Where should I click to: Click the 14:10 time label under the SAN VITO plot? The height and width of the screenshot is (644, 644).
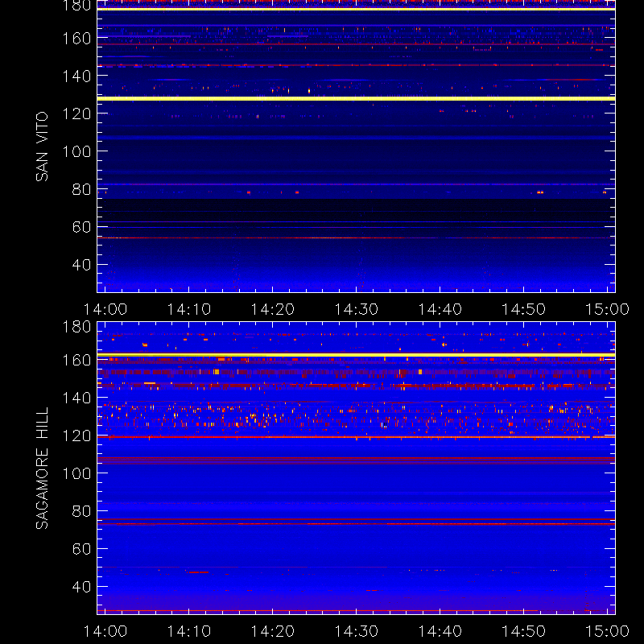coord(189,309)
